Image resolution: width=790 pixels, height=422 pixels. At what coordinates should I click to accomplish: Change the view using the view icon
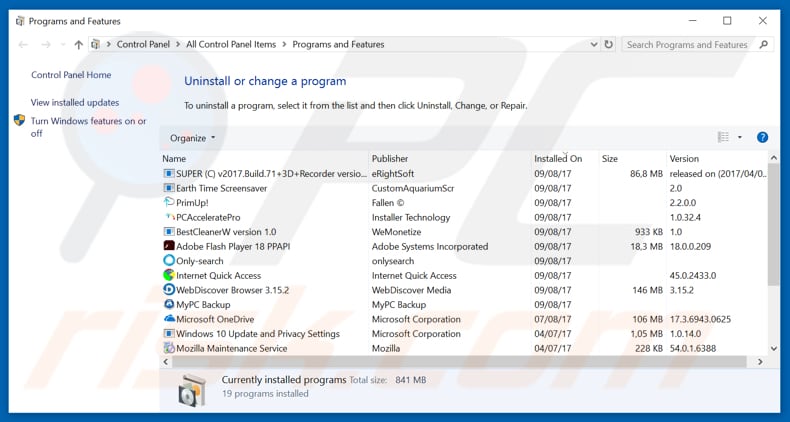pyautogui.click(x=723, y=137)
